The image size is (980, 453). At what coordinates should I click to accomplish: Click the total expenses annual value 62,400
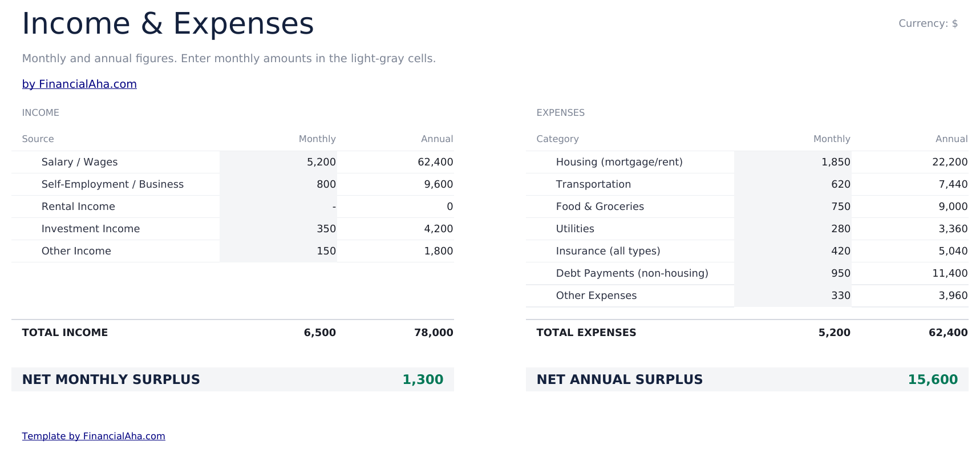tap(948, 333)
